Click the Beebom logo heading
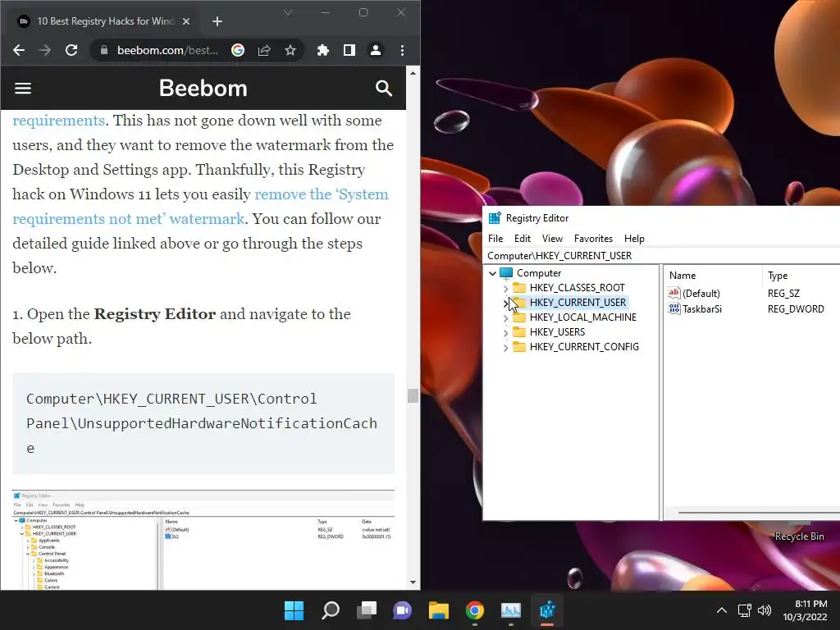840x630 pixels. [203, 89]
